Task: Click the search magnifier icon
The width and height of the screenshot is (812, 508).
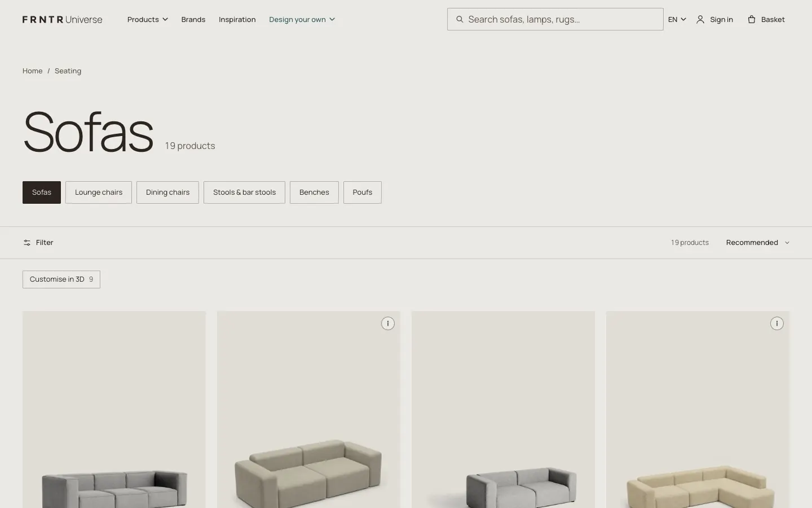Action: (x=460, y=19)
